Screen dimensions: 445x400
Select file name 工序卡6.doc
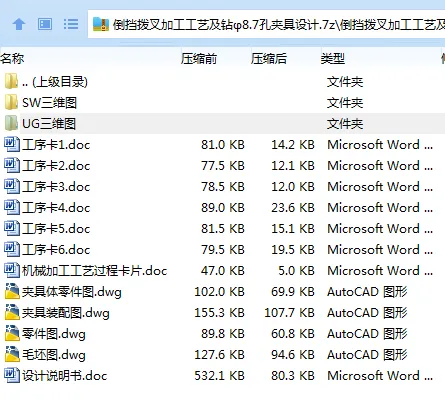point(56,250)
